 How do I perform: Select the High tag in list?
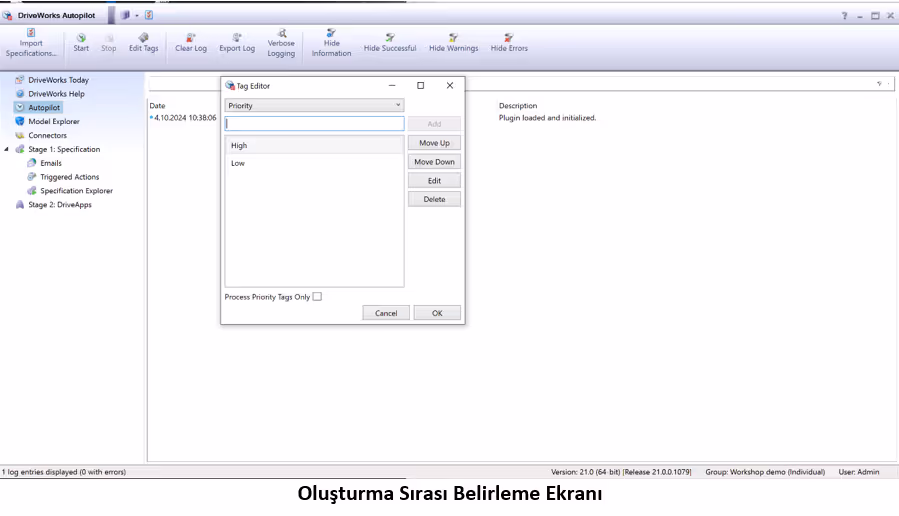coord(314,146)
